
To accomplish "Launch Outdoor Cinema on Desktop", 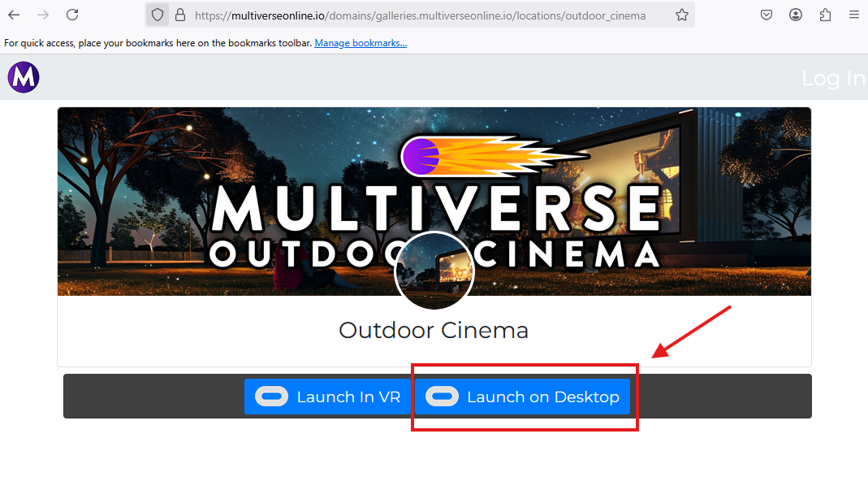I will pyautogui.click(x=523, y=396).
